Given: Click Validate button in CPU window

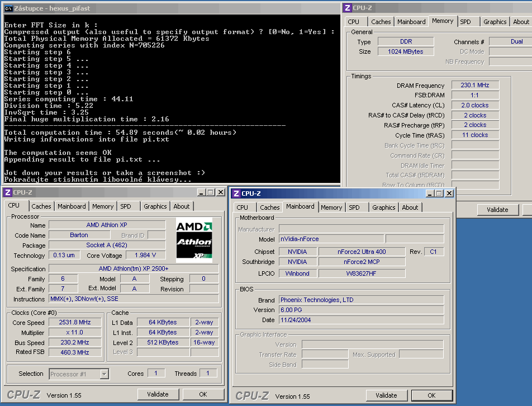Looking at the screenshot, I should pyautogui.click(x=158, y=394).
